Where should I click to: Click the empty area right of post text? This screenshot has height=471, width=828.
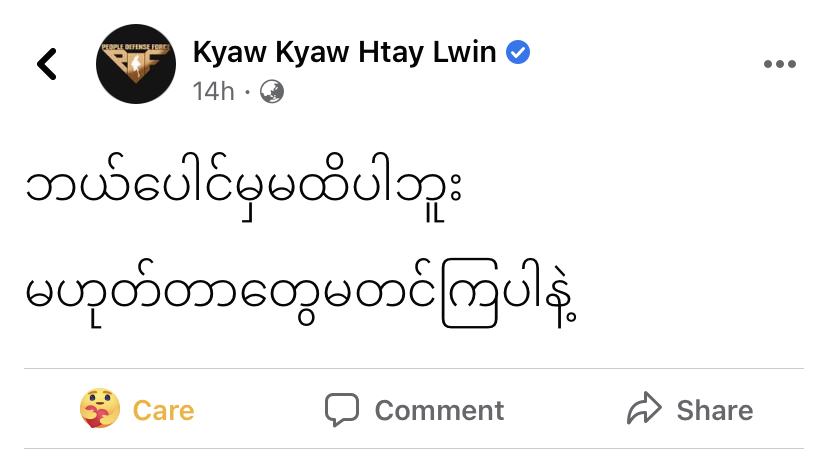point(686,238)
